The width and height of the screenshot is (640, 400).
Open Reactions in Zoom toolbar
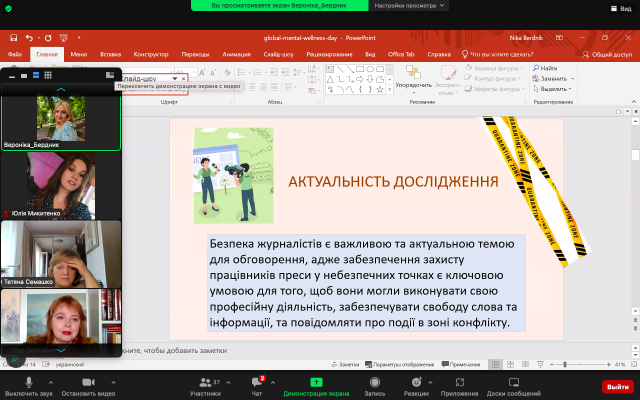(418, 381)
